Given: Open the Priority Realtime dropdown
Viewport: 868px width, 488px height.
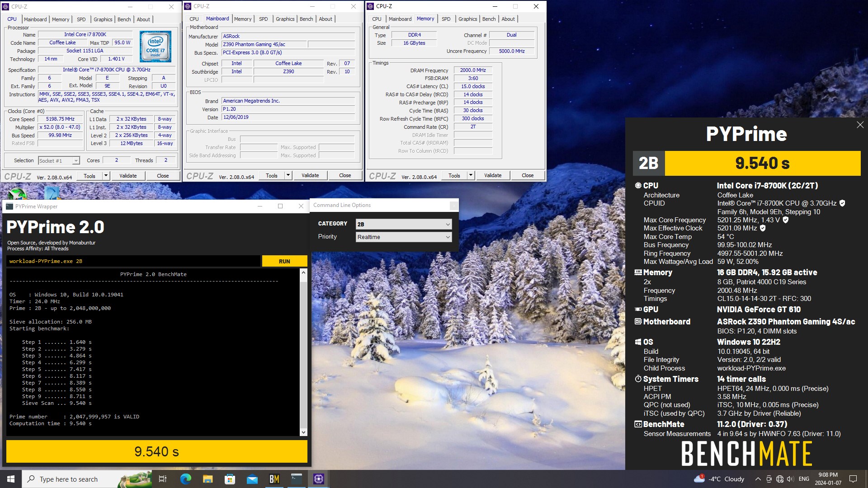Looking at the screenshot, I should pos(404,237).
